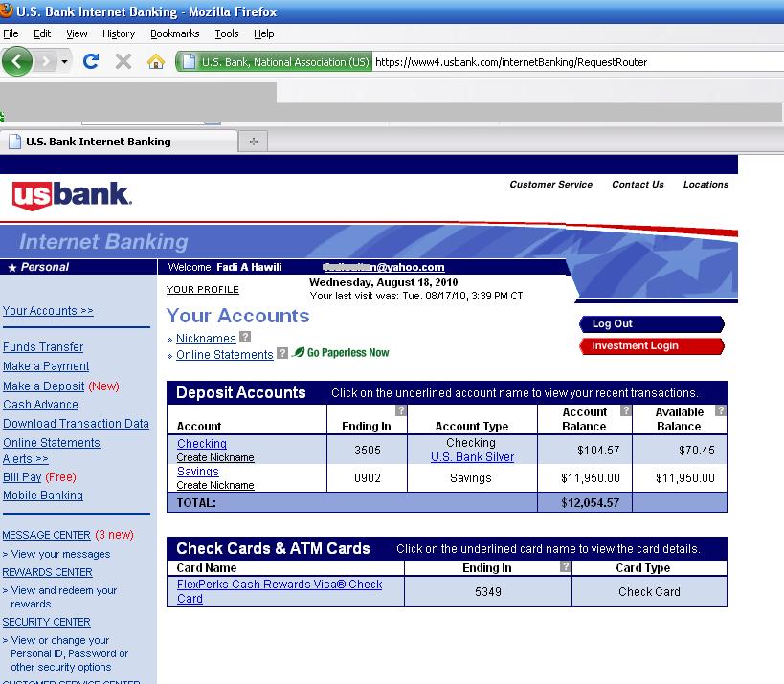Click the usbank logo

coord(72,195)
